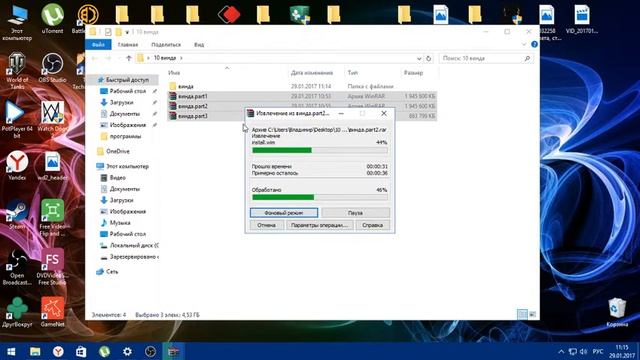Click Справка button in WinRAR dialog
This screenshot has height=360, width=640.
[372, 225]
